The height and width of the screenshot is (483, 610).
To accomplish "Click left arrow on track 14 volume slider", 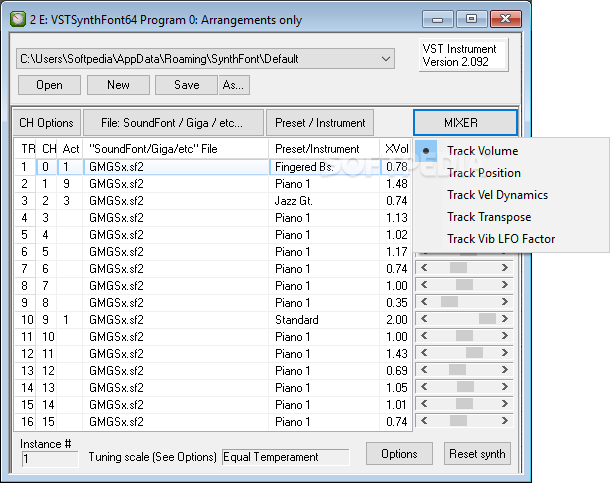I will [x=424, y=387].
